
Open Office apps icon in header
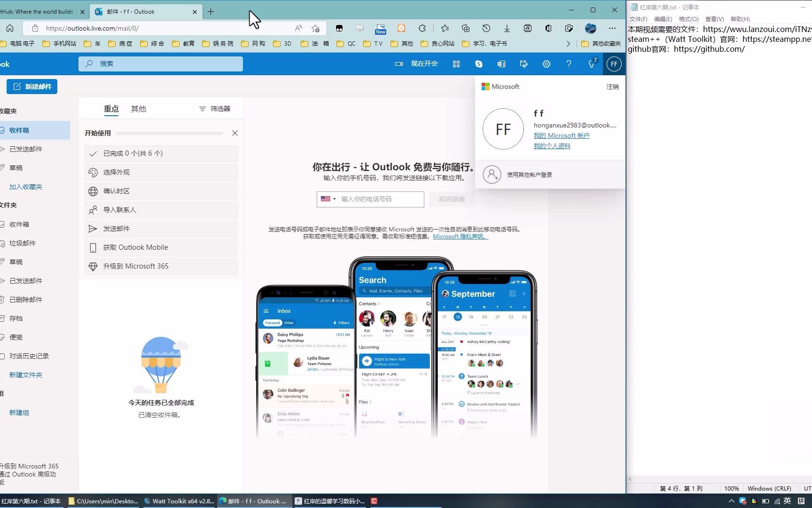tap(501, 64)
